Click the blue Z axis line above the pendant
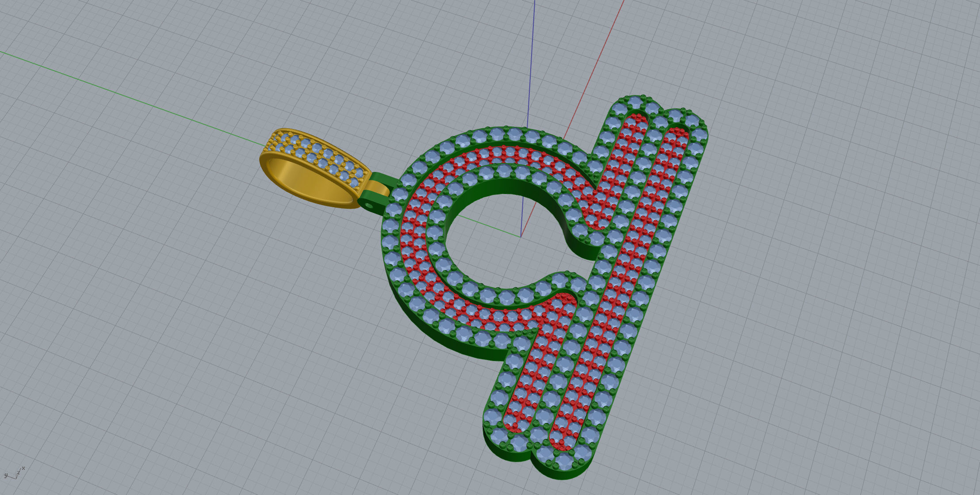 (531, 64)
